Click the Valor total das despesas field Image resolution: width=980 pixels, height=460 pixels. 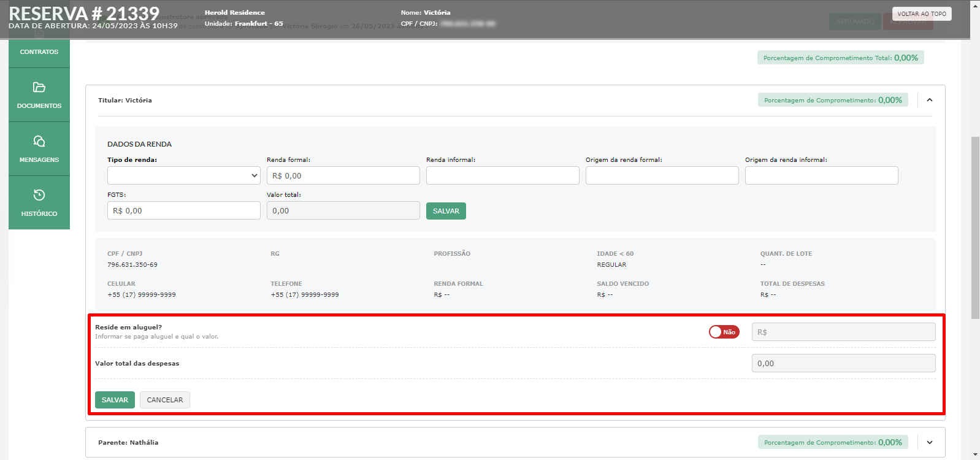pyautogui.click(x=844, y=363)
